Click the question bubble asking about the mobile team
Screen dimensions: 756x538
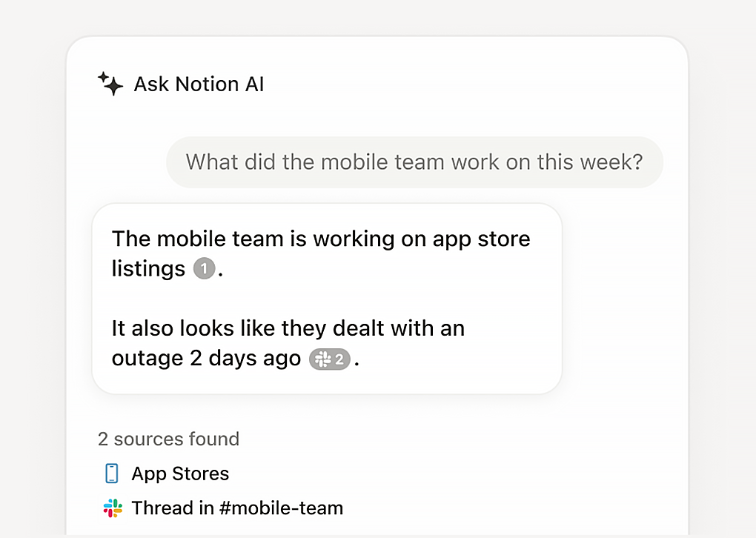(415, 162)
